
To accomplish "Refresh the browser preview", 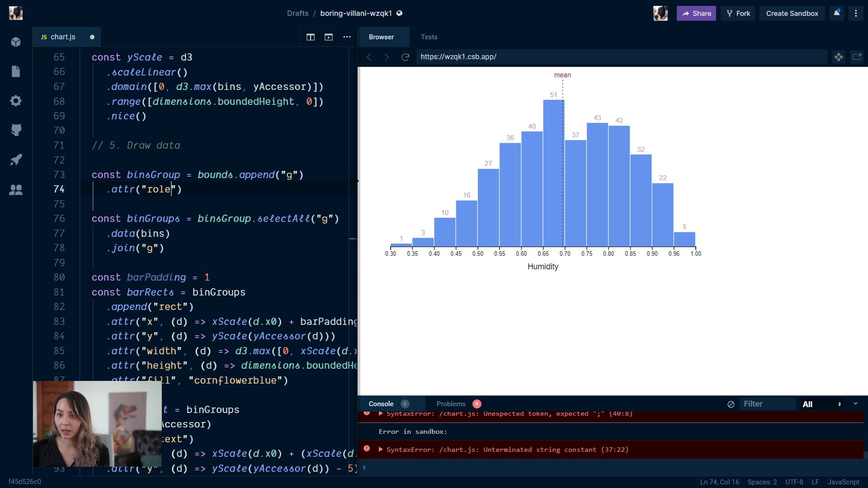I will (406, 57).
